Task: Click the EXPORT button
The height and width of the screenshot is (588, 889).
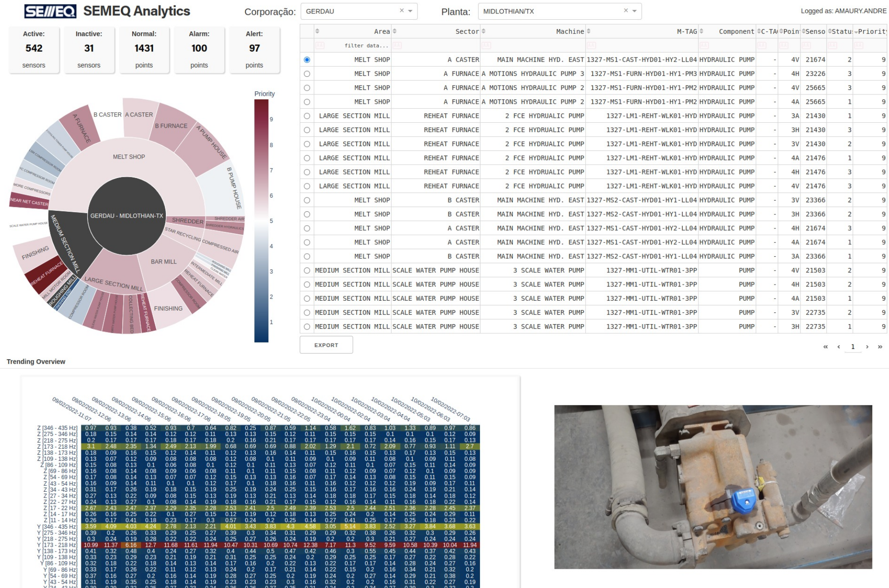Action: (x=326, y=345)
